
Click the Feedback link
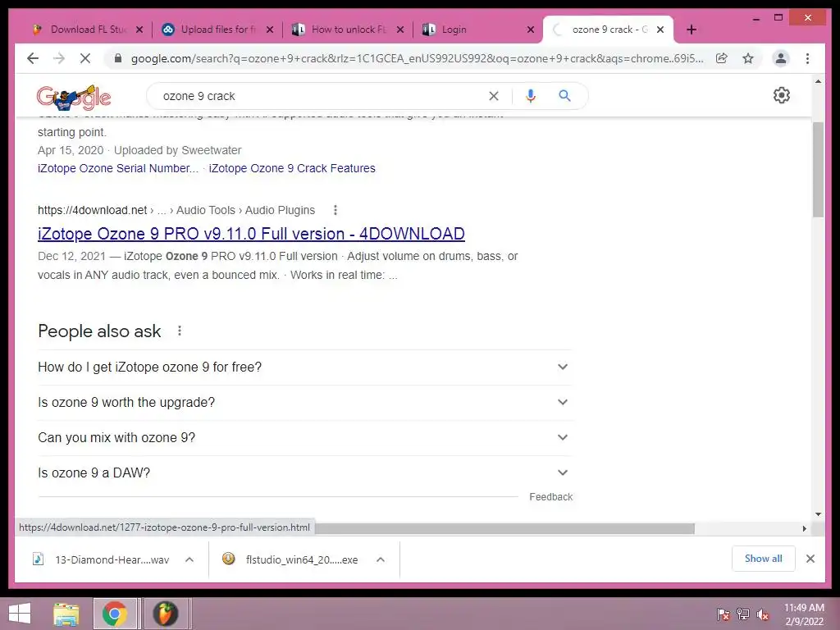click(550, 496)
